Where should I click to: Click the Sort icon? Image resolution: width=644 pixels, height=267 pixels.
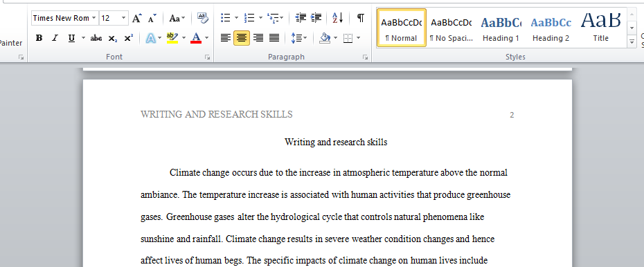(x=338, y=17)
